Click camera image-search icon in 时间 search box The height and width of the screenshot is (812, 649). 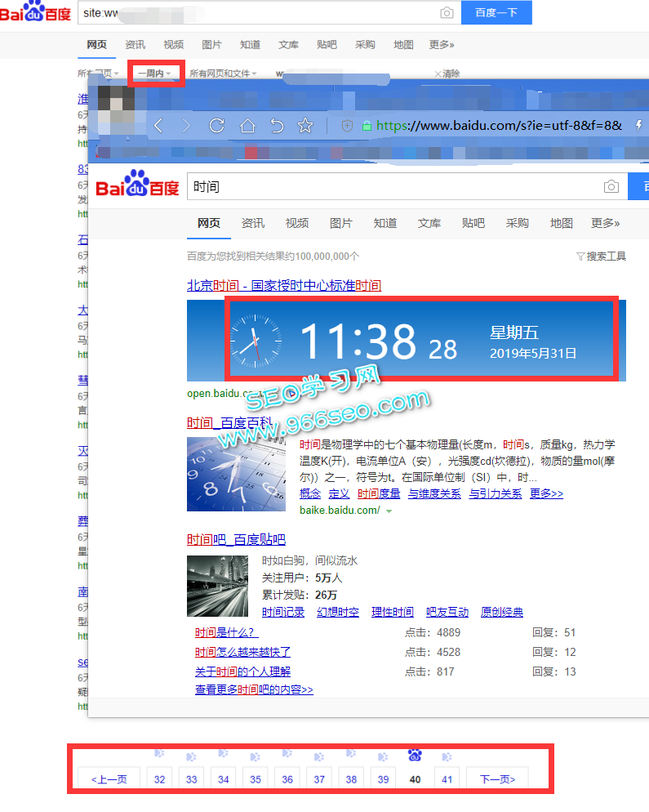(611, 186)
